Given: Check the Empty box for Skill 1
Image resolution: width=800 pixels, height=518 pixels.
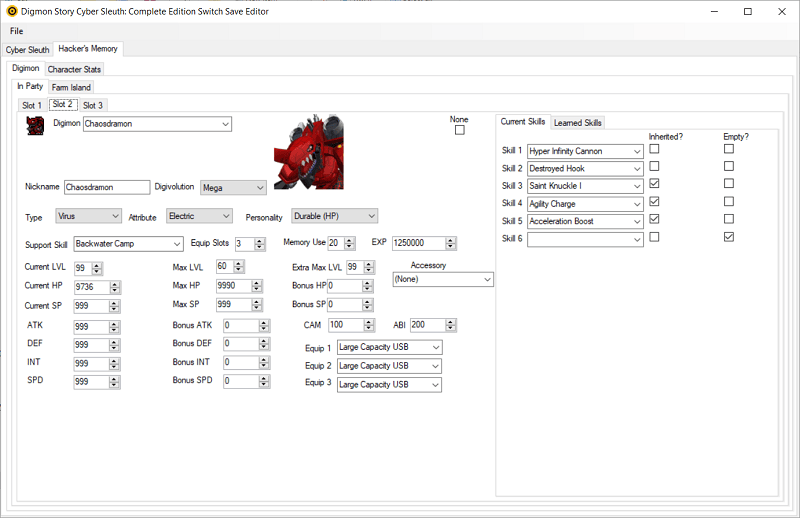Looking at the screenshot, I should click(729, 149).
